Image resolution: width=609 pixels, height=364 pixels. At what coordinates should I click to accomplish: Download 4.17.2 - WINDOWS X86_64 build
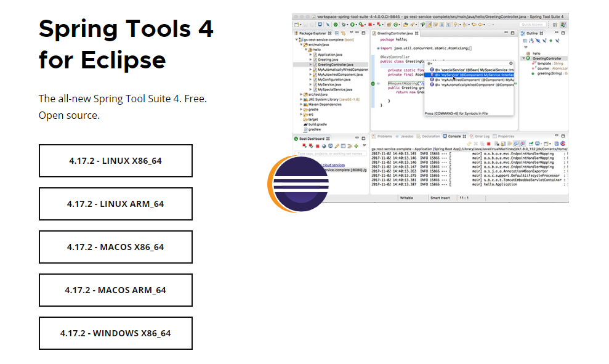pyautogui.click(x=116, y=333)
